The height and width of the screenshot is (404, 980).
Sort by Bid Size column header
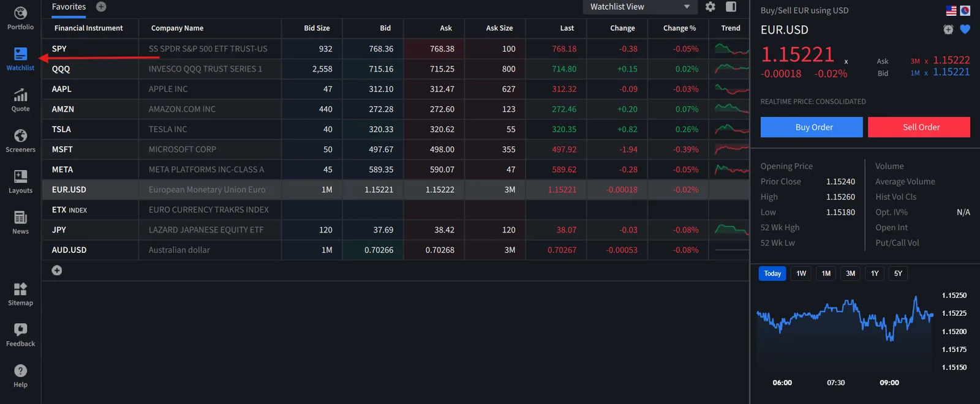(x=317, y=28)
